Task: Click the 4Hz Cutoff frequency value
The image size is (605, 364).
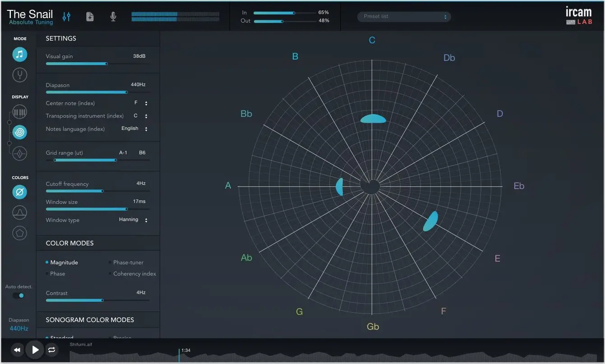Action: 141,184
